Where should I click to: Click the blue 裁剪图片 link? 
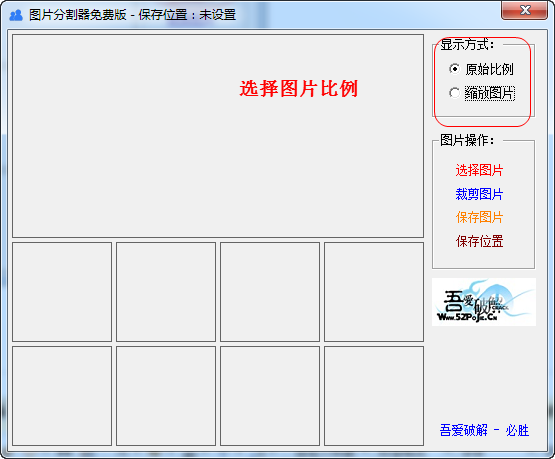click(x=479, y=194)
